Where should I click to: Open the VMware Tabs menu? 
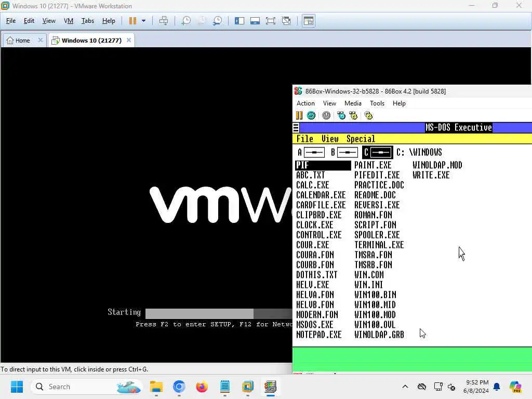[87, 21]
